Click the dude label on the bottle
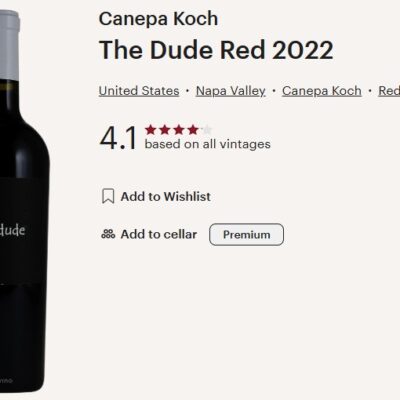Viewport: 400px width, 400px height. 12,230
